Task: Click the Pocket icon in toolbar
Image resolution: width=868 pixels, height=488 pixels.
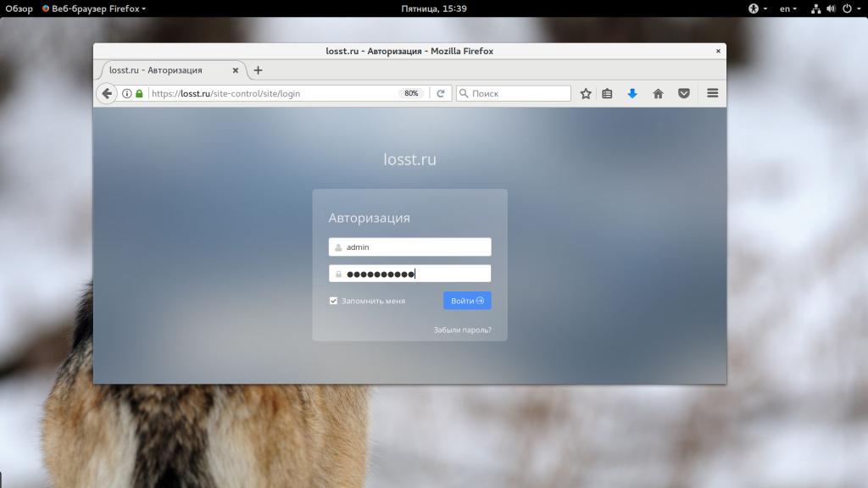Action: tap(683, 94)
